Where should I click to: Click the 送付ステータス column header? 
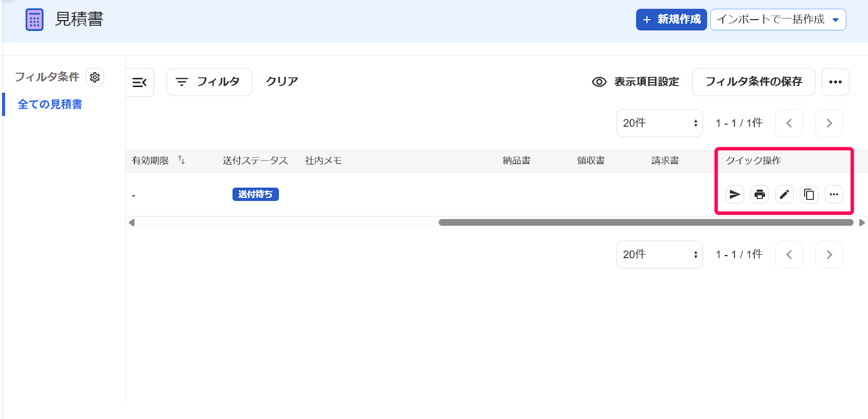(255, 161)
